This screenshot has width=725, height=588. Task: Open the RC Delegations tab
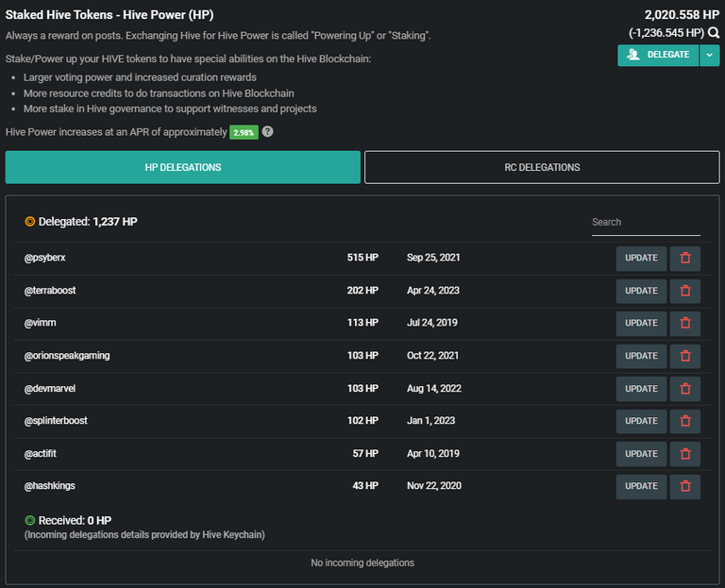[x=542, y=167]
